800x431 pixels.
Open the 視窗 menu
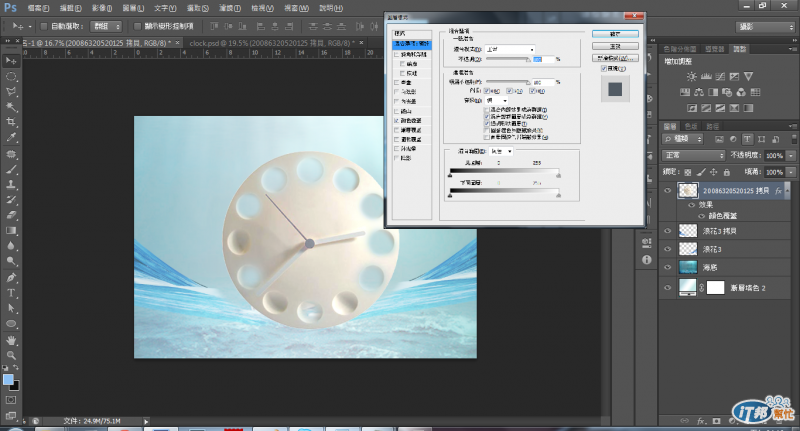[x=296, y=8]
